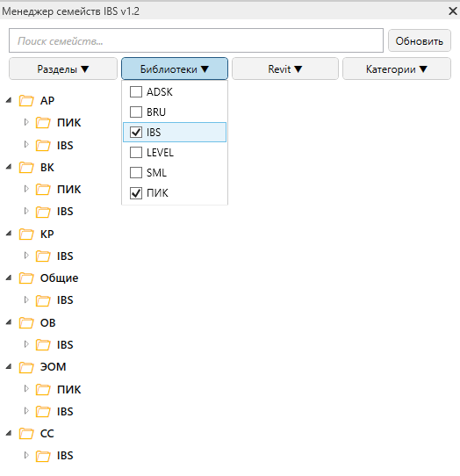This screenshot has height=476, width=460.
Task: Select the Общие label in tree
Action: [59, 278]
